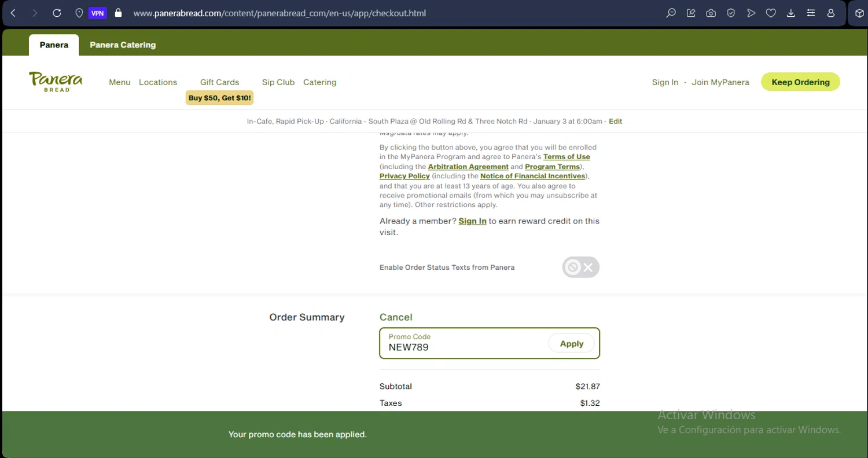Viewport: 868px width, 458px height.
Task: Click the checkout URL in the address bar
Action: (x=279, y=13)
